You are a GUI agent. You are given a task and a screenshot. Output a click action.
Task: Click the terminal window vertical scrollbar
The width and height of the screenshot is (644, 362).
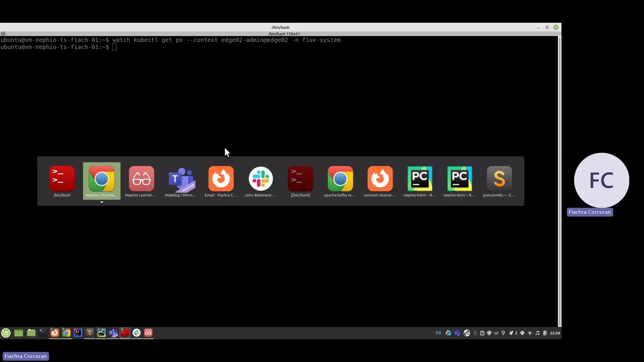tap(559, 181)
